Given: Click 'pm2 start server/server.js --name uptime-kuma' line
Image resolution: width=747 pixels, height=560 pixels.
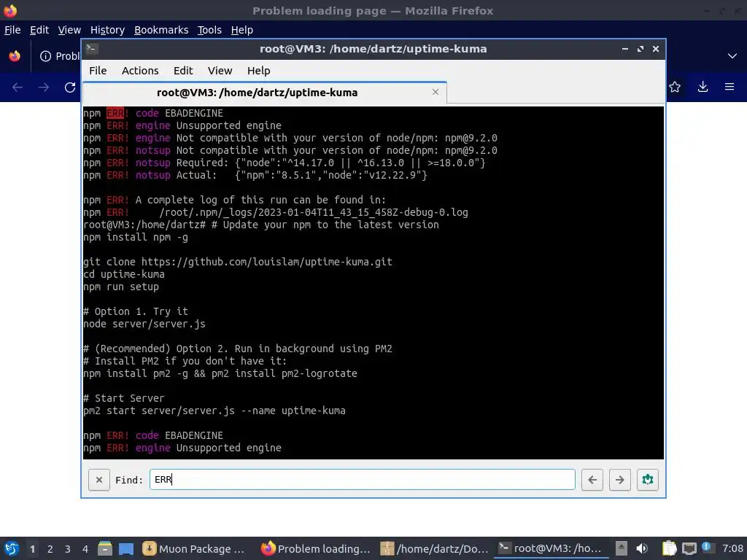Looking at the screenshot, I should pos(214,411).
